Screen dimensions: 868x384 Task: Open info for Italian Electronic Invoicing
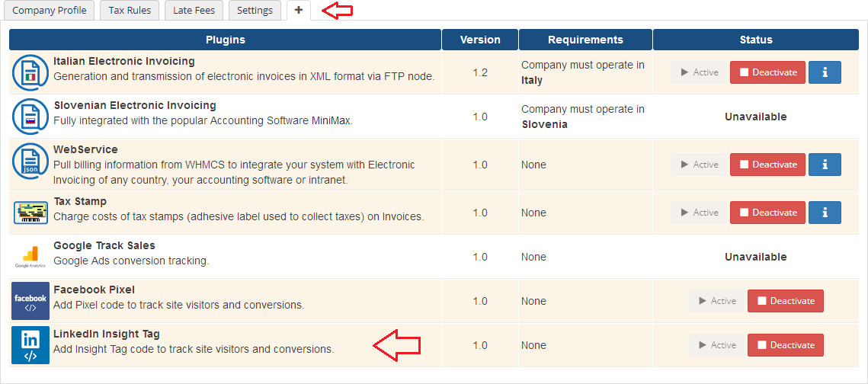click(825, 72)
